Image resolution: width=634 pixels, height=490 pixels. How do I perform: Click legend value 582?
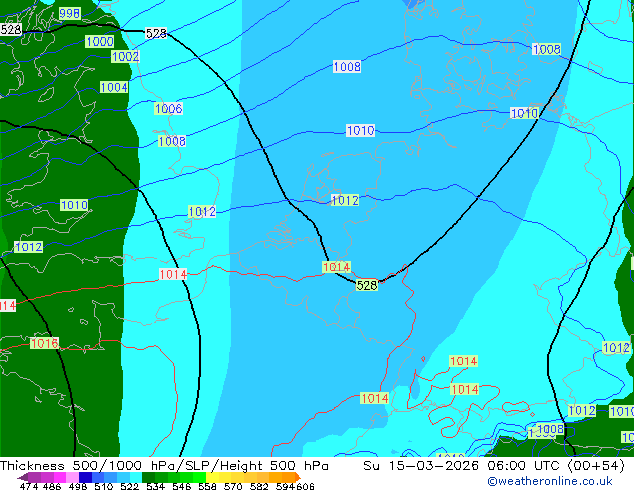coord(259,486)
